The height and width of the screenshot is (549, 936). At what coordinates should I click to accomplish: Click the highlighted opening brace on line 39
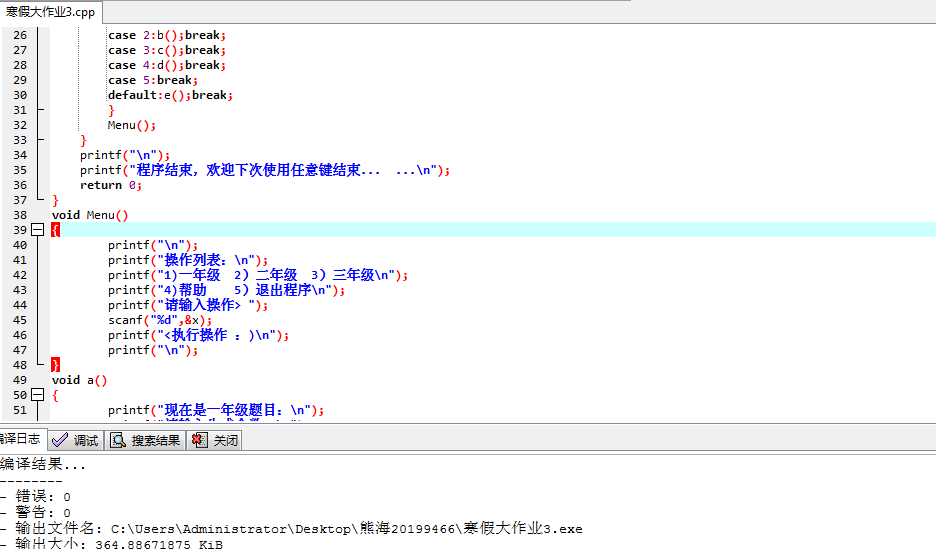pyautogui.click(x=56, y=230)
